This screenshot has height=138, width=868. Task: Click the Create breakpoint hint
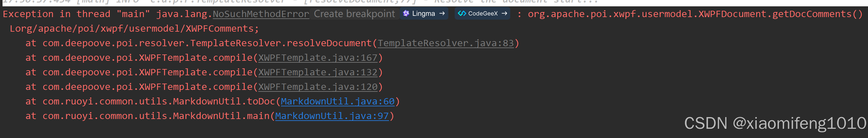354,14
